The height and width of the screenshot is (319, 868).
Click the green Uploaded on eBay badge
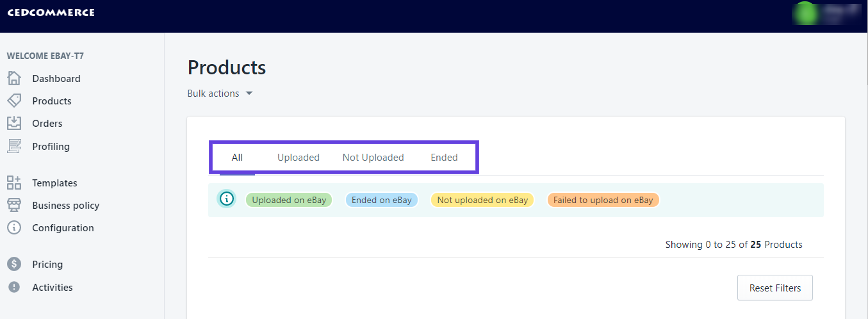pos(289,200)
